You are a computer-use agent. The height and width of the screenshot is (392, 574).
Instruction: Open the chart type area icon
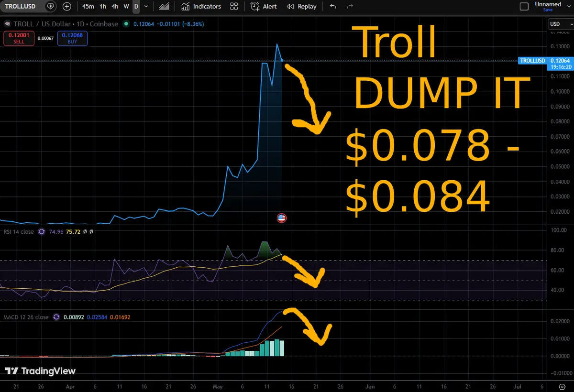tap(164, 7)
